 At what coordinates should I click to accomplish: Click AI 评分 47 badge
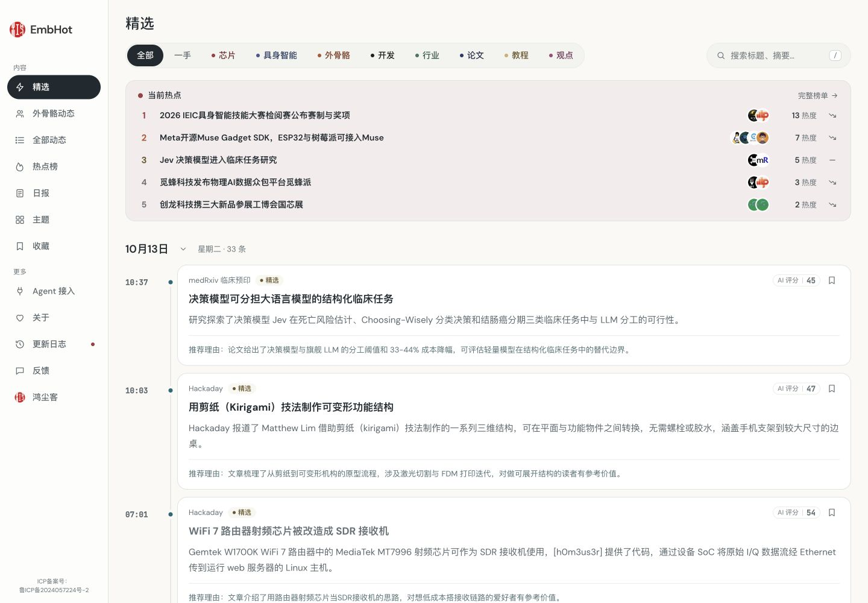[x=796, y=389]
